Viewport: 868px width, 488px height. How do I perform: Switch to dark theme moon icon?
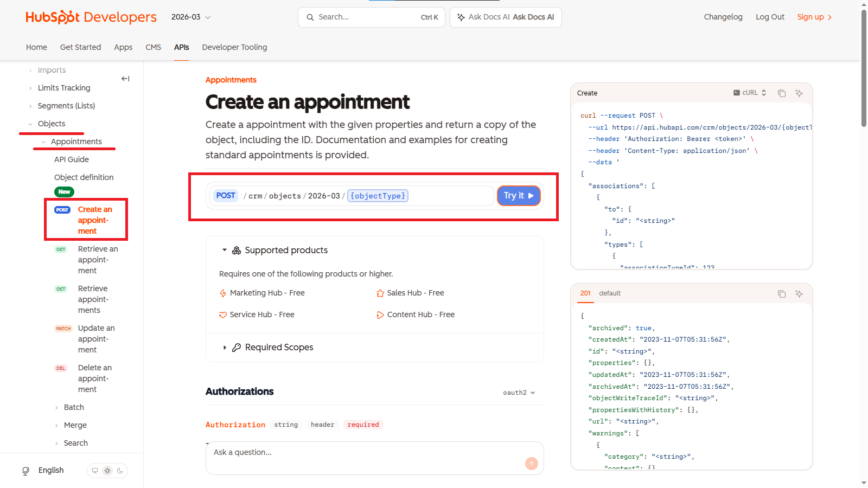[x=120, y=471]
